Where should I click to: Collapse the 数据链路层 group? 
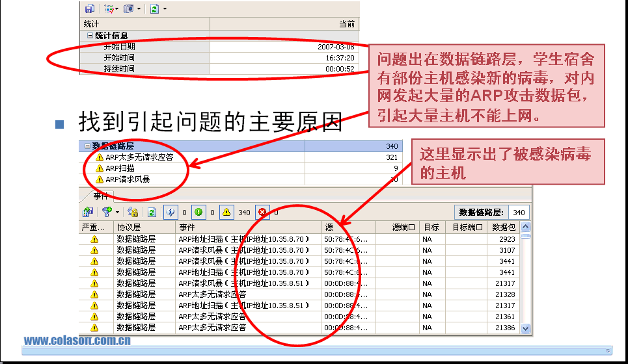[x=87, y=146]
